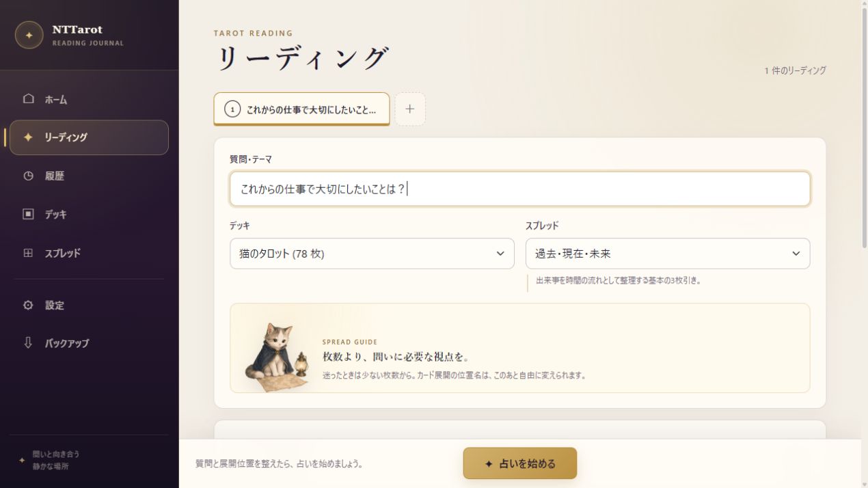This screenshot has width=868, height=488.
Task: Click the sparkle icon beside リーディング
Action: click(28, 137)
